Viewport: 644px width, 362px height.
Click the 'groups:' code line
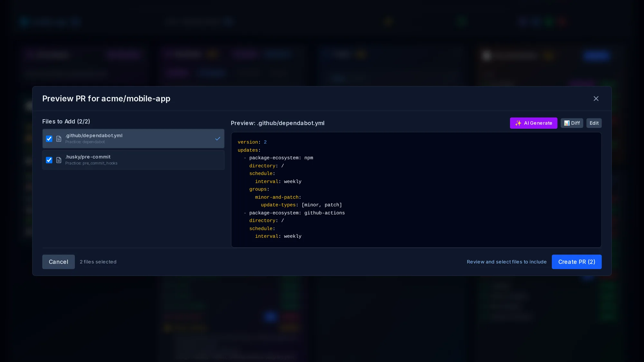[x=259, y=189]
